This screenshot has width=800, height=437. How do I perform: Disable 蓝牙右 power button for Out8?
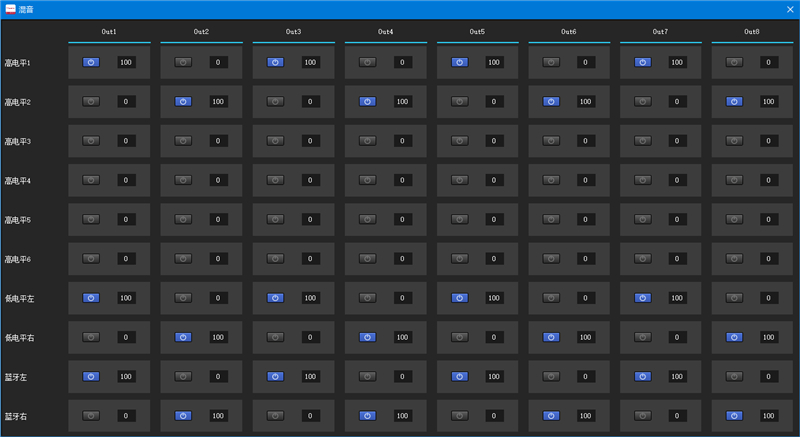[734, 416]
